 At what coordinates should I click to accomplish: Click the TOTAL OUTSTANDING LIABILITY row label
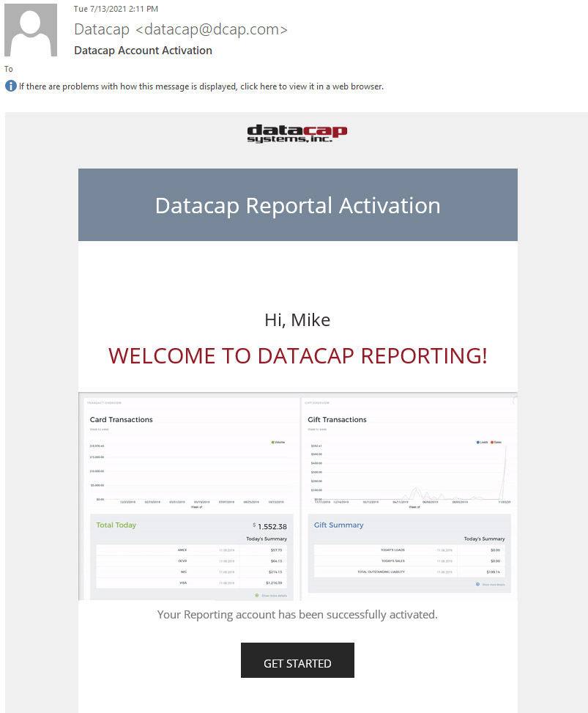pos(382,572)
